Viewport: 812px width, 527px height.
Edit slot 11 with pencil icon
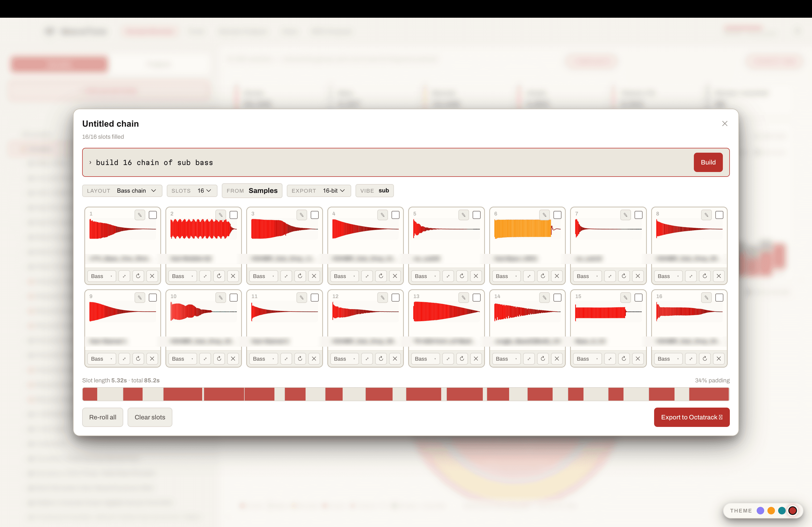(x=302, y=298)
